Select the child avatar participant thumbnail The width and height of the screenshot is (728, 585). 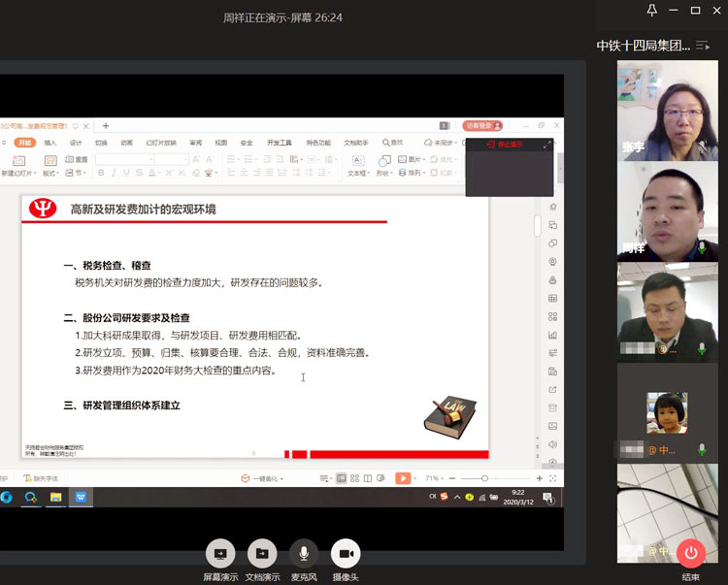point(667,412)
